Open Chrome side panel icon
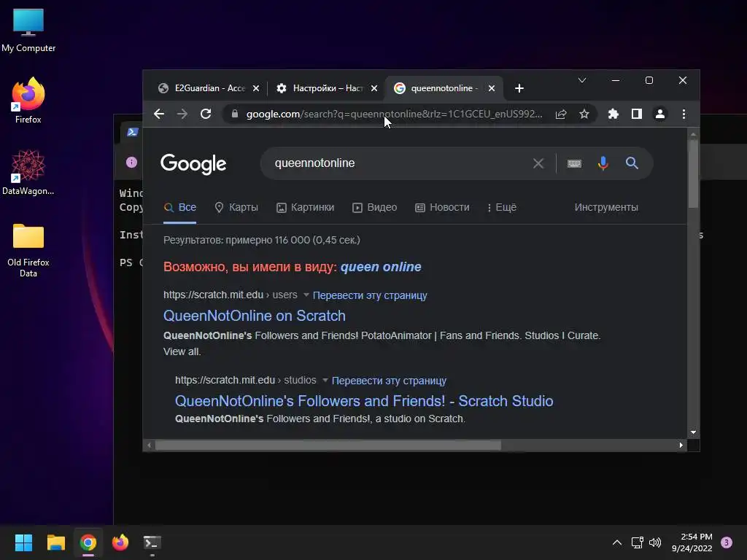This screenshot has height=560, width=747. point(636,114)
